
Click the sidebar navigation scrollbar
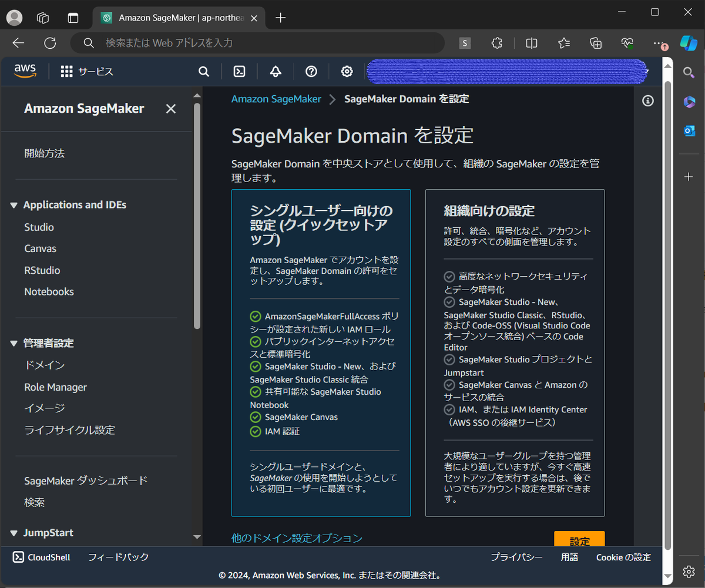click(x=197, y=215)
